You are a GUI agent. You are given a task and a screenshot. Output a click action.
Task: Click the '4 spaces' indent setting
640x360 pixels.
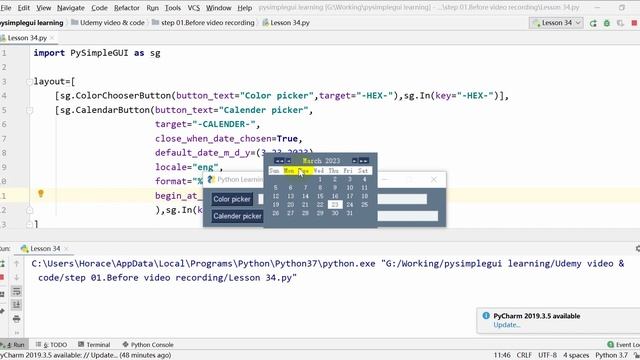576,355
